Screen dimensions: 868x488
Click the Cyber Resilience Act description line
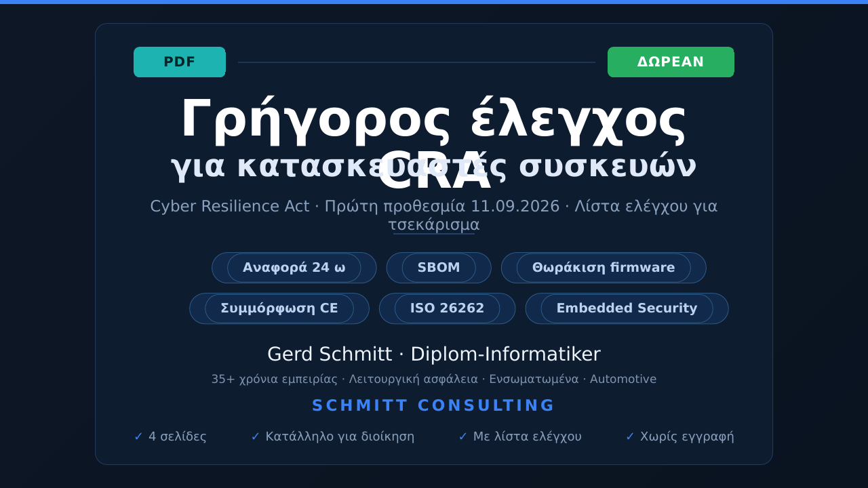click(x=434, y=215)
